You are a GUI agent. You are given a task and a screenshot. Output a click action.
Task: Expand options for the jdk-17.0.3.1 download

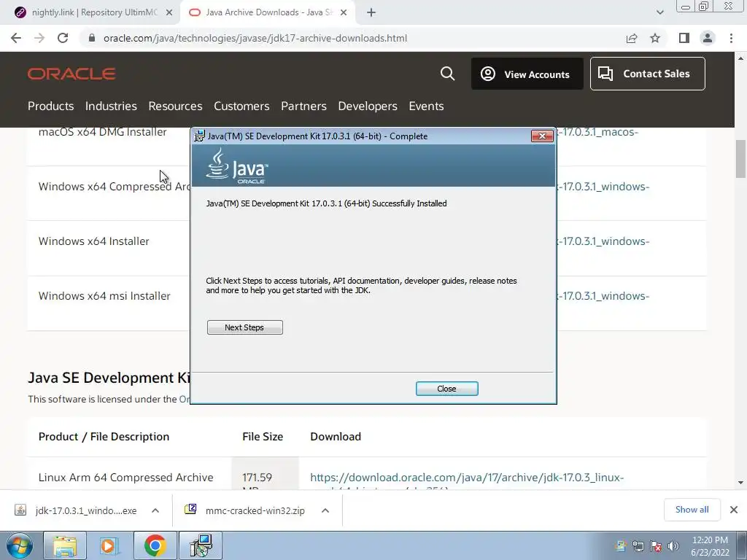click(155, 510)
